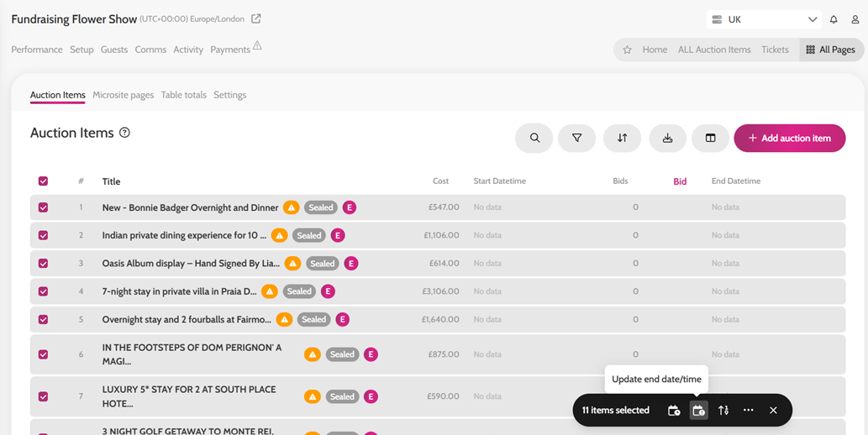This screenshot has width=868, height=435.
Task: Open the Guests menu
Action: [114, 50]
